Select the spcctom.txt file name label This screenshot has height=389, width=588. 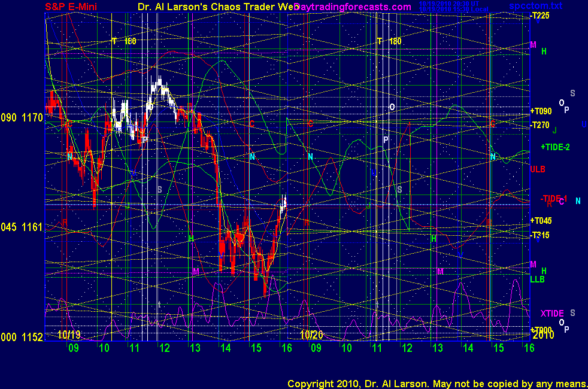(535, 5)
